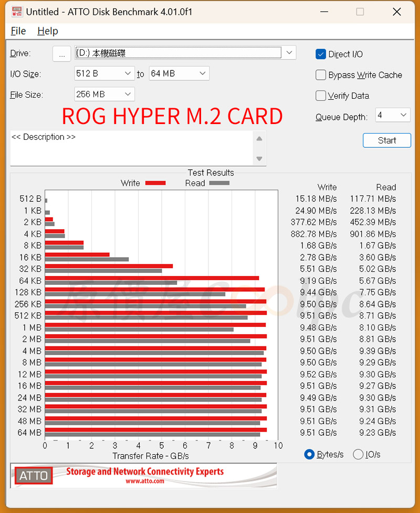Open the maximum I/O Size dropdown showing 64 MB
Viewport: 420px width, 513px height.
179,74
